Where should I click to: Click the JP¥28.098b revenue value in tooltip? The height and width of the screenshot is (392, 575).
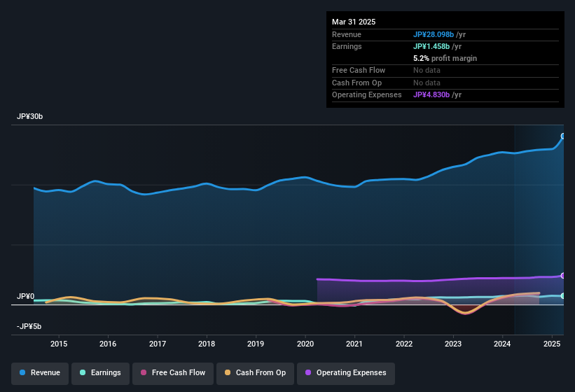[434, 34]
